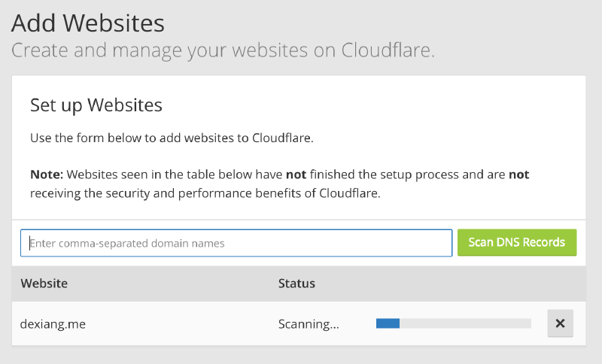Viewport: 602px width, 364px height.
Task: Remove dexiang.me using the X button
Action: click(x=560, y=323)
